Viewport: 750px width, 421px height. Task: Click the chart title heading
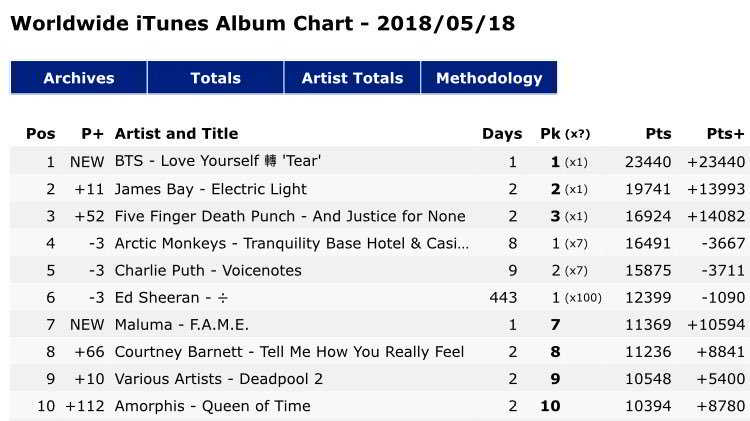(263, 23)
